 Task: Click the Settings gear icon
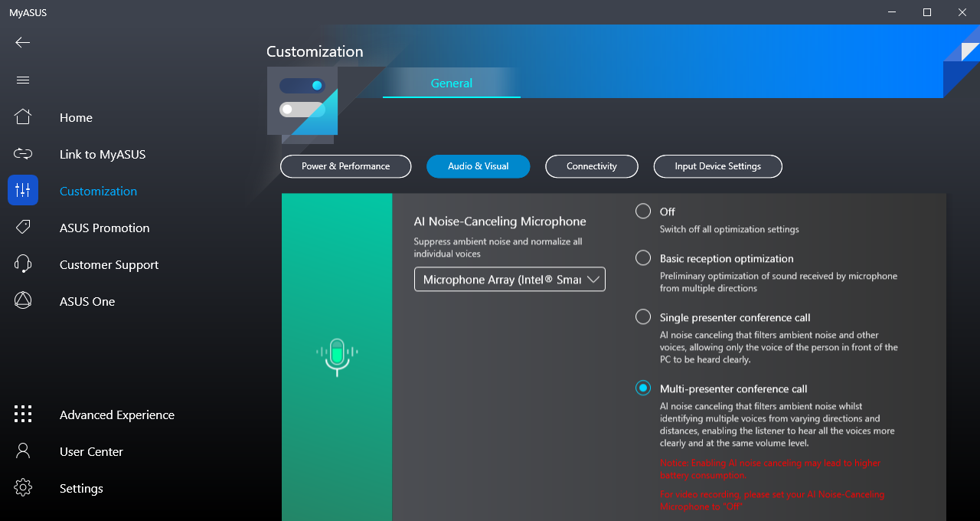pos(23,487)
